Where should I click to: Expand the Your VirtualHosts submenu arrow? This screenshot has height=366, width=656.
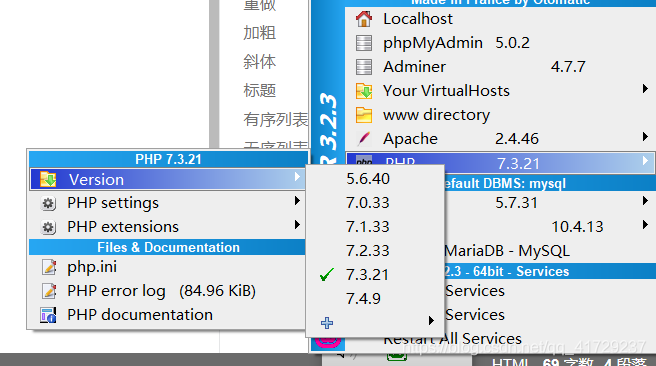(x=645, y=88)
